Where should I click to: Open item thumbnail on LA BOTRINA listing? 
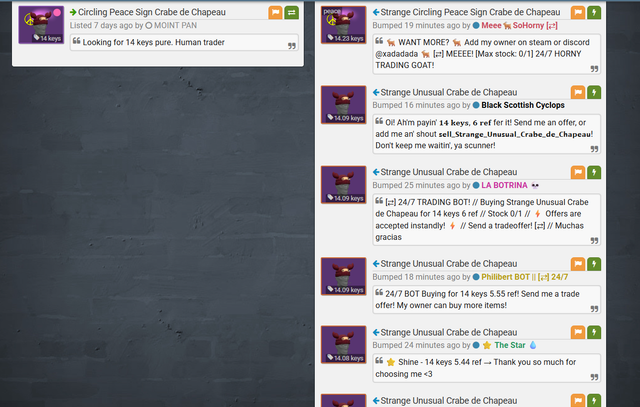(x=344, y=185)
